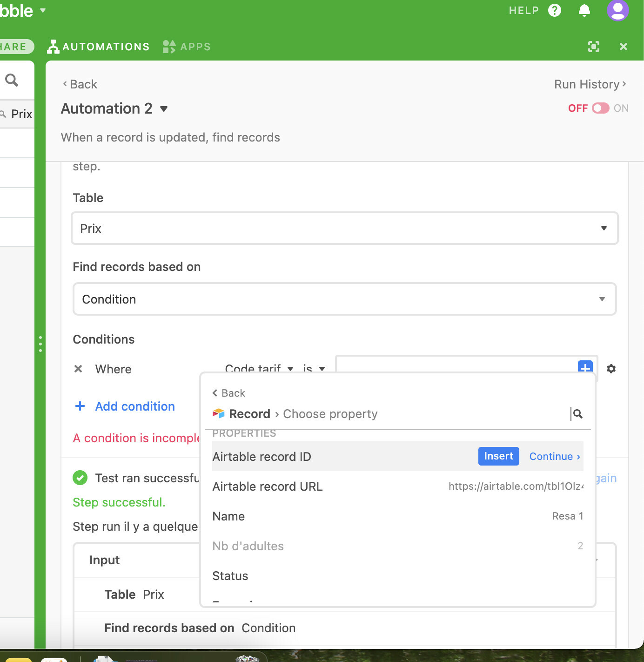Image resolution: width=644 pixels, height=662 pixels.
Task: Click the green test success checkmark icon
Action: coord(80,478)
